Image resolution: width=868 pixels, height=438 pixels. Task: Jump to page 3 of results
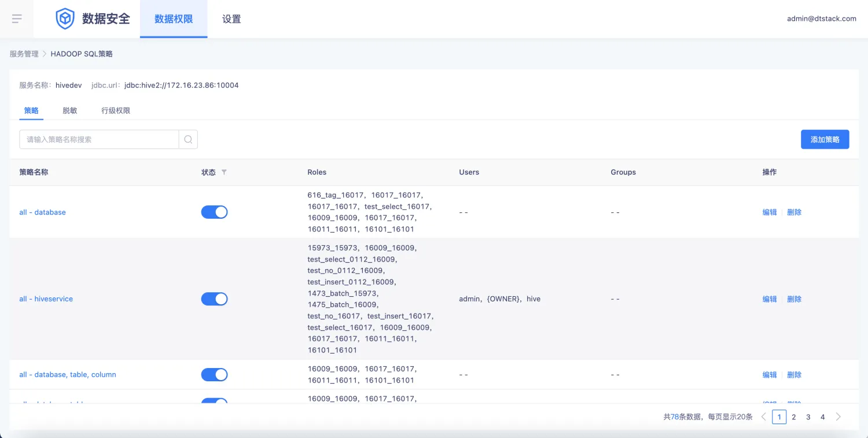(x=808, y=417)
